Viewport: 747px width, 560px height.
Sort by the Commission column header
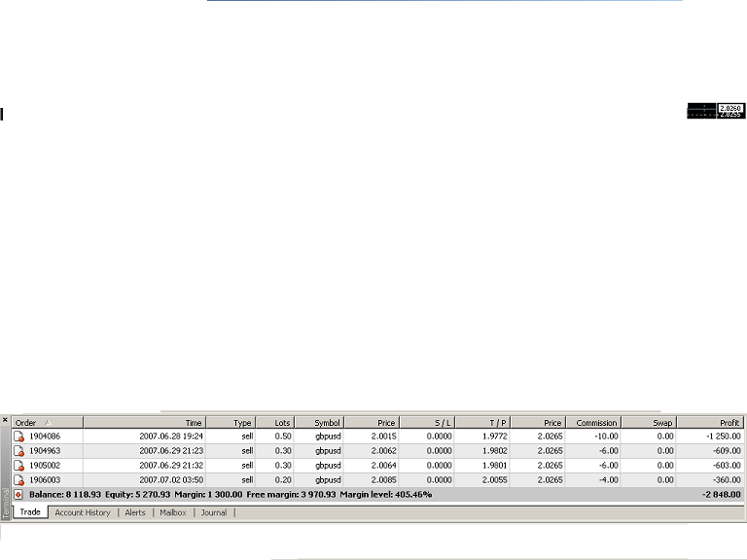click(593, 422)
